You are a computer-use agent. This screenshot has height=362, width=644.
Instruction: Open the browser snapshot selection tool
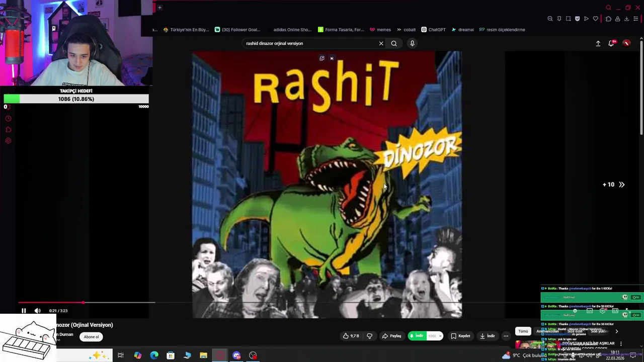click(x=568, y=19)
